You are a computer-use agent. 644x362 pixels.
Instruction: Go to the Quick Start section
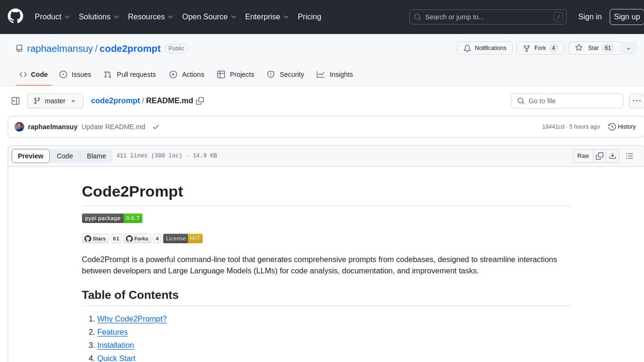coord(116,358)
